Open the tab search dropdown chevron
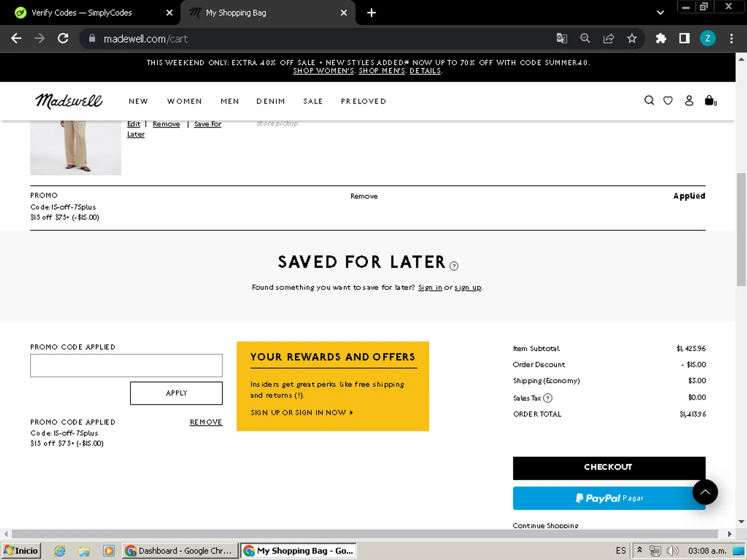 click(660, 12)
